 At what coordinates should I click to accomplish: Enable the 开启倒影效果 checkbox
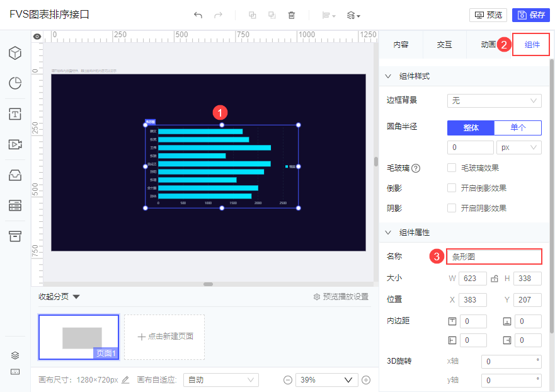(452, 188)
